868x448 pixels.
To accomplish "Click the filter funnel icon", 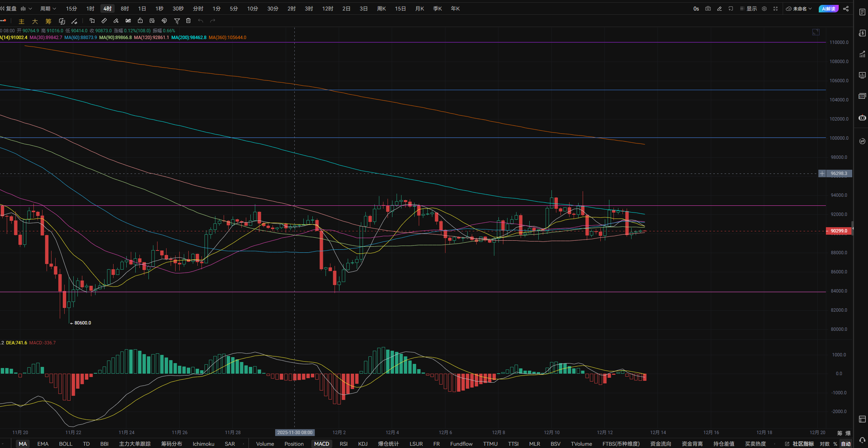I will [x=177, y=21].
